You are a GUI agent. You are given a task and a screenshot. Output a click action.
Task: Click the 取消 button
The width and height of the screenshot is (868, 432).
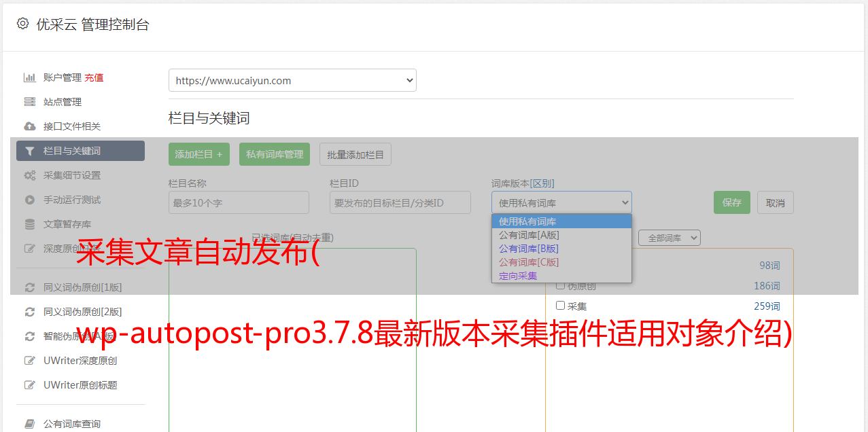pyautogui.click(x=776, y=202)
